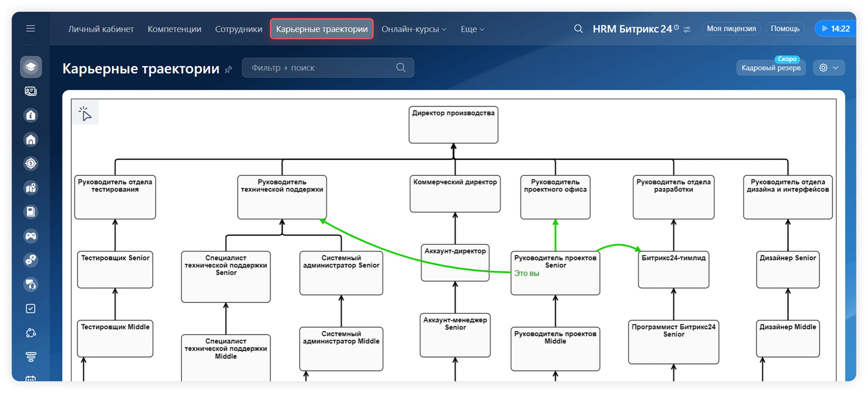The width and height of the screenshot is (868, 393).
Task: Expand the Онлайн-курсы dropdown
Action: click(414, 29)
